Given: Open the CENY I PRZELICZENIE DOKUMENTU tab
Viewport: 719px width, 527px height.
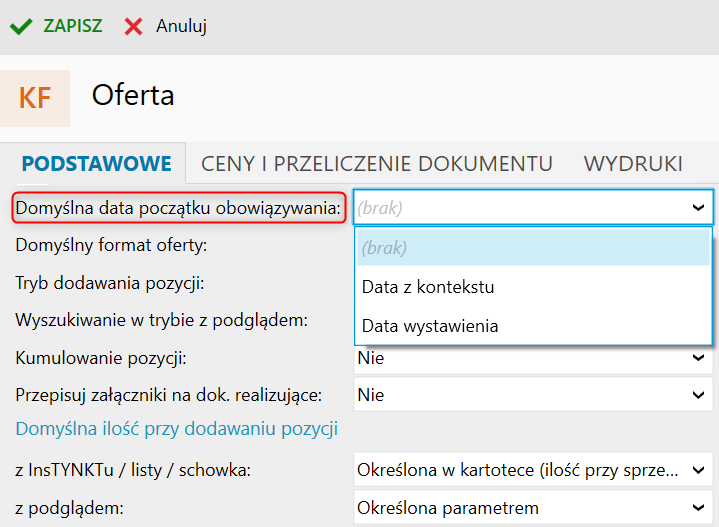Looking at the screenshot, I should 377,164.
